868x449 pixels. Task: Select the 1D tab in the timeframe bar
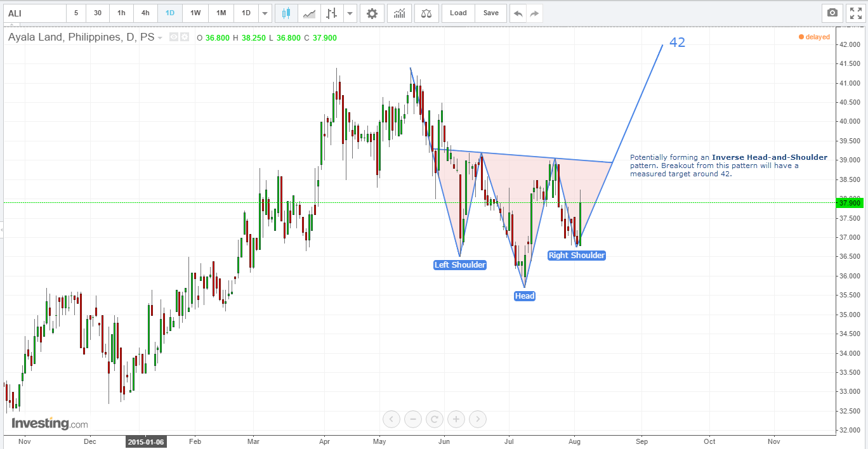pos(169,13)
